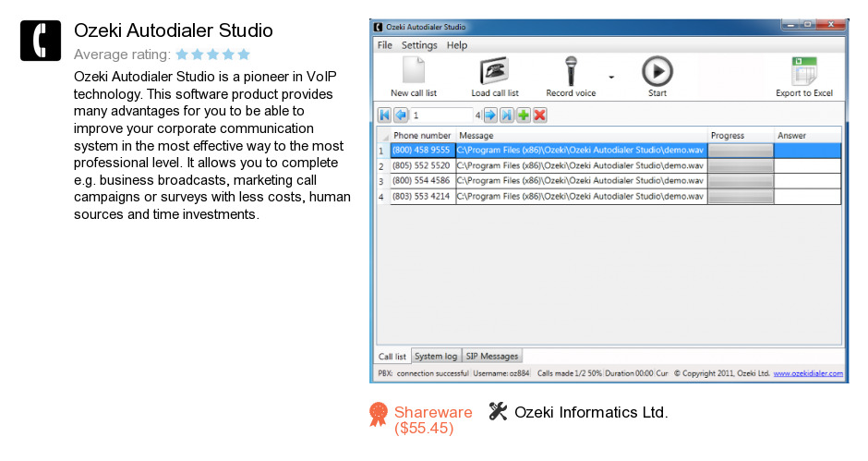This screenshot has width=868, height=461.
Task: Open the www.ozekidialer.com link
Action: (808, 373)
